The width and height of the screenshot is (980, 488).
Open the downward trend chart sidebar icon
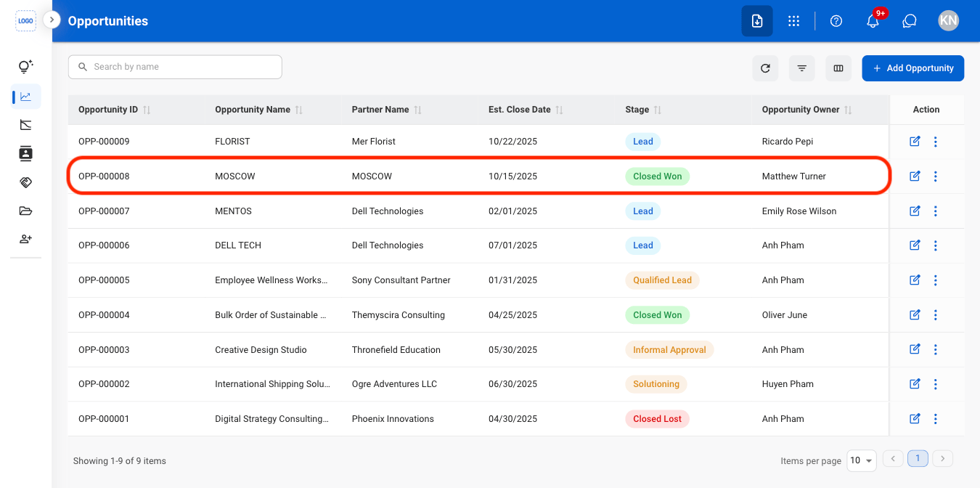click(25, 125)
